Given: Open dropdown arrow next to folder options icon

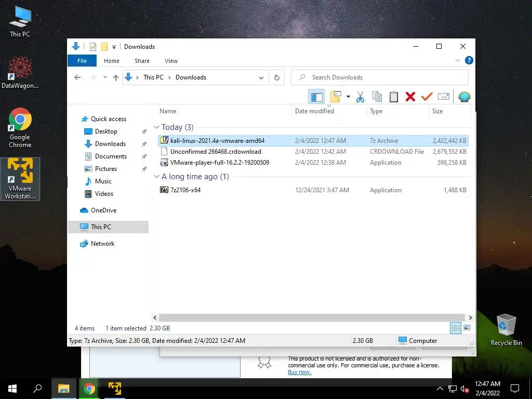Looking at the screenshot, I should 348,97.
